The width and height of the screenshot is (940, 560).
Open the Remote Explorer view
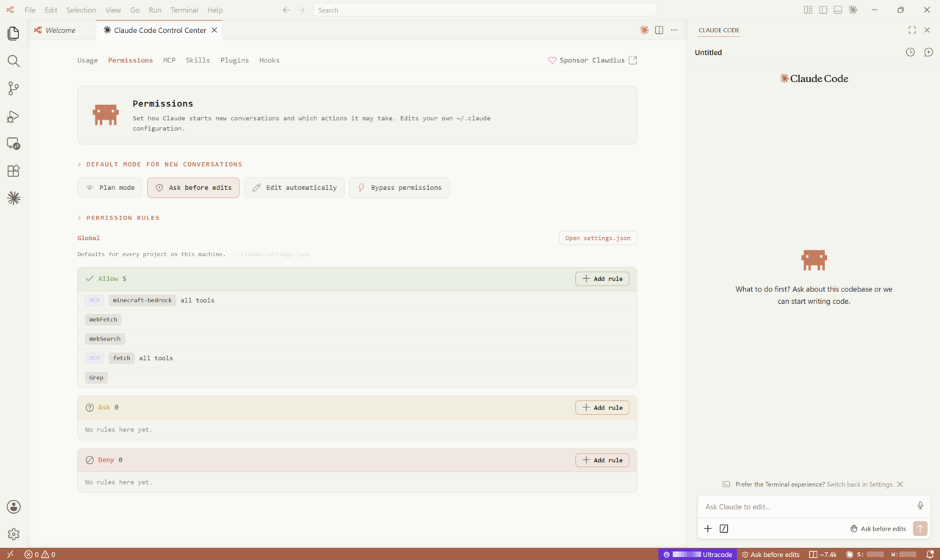coord(13,144)
